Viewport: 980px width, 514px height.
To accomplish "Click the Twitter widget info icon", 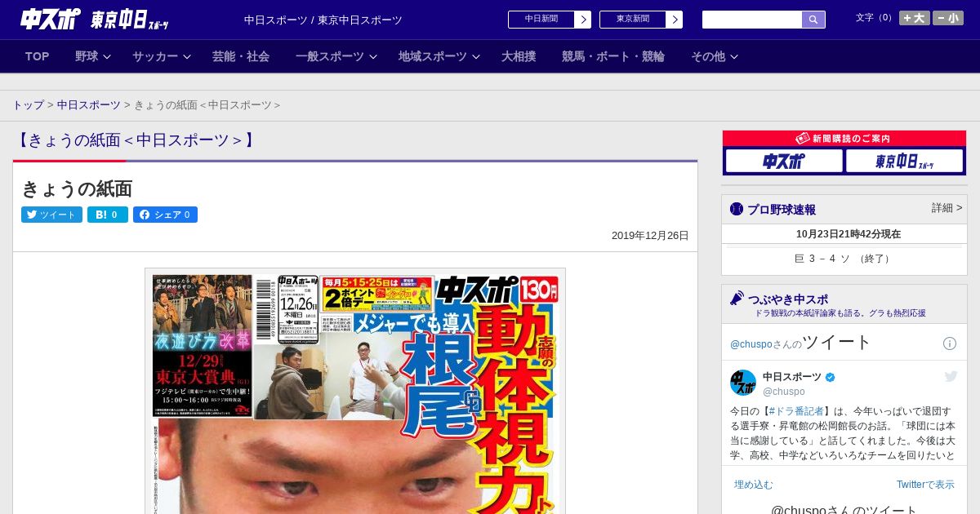I will click(950, 343).
